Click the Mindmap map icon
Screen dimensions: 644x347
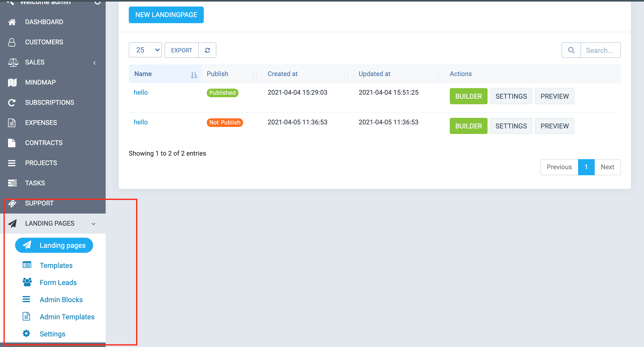pos(12,82)
